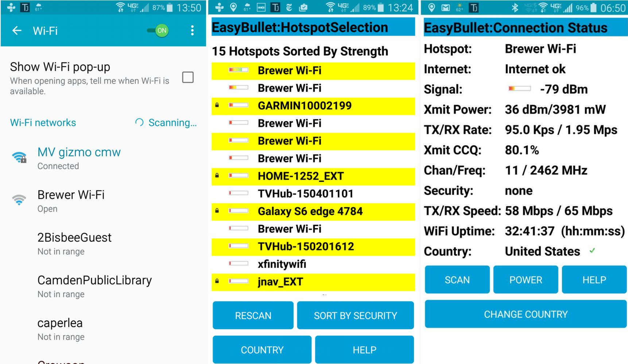
Task: Turn off the Wi-Fi ON switch
Action: (158, 31)
